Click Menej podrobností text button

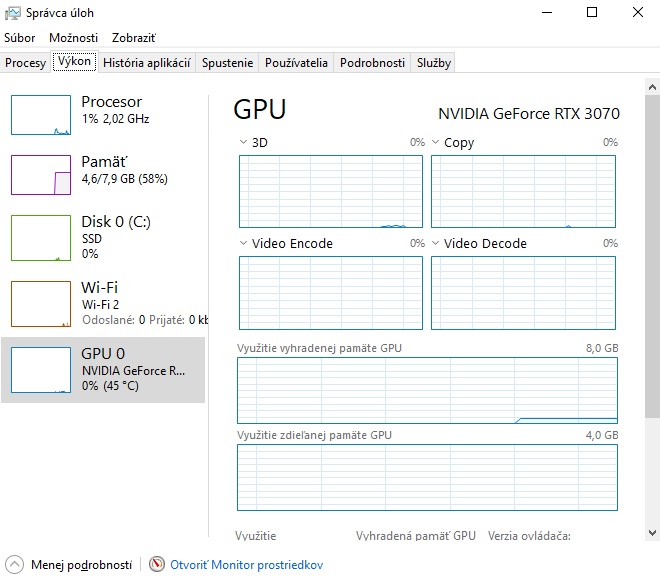[x=81, y=565]
